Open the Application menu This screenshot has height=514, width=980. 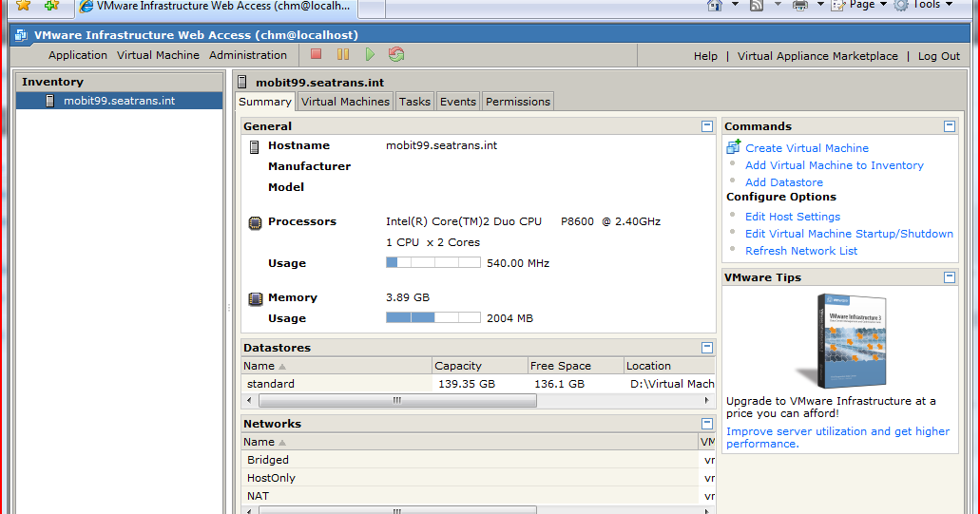coord(78,55)
